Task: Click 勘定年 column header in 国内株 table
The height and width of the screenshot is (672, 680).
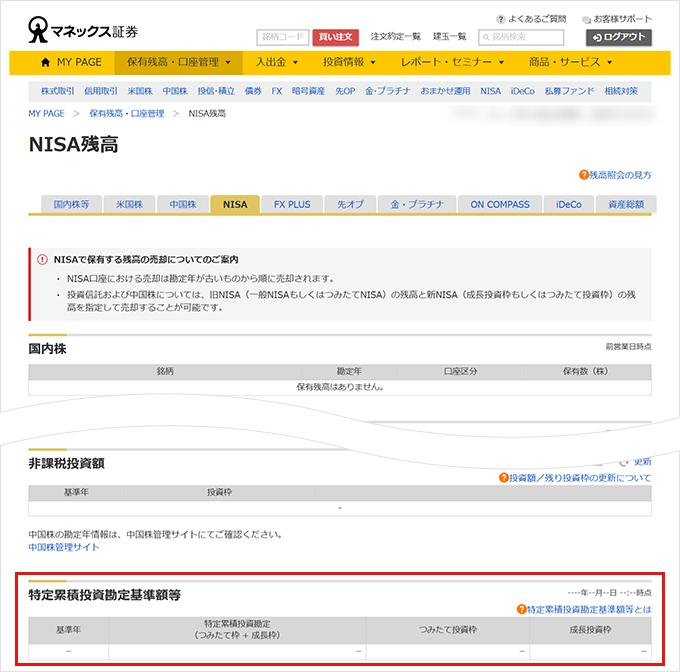Action: point(349,372)
